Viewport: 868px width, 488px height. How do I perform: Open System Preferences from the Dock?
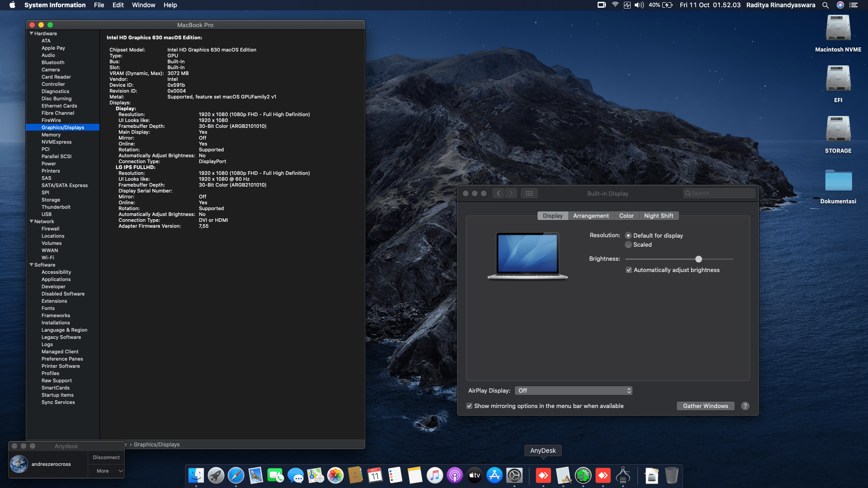click(514, 475)
